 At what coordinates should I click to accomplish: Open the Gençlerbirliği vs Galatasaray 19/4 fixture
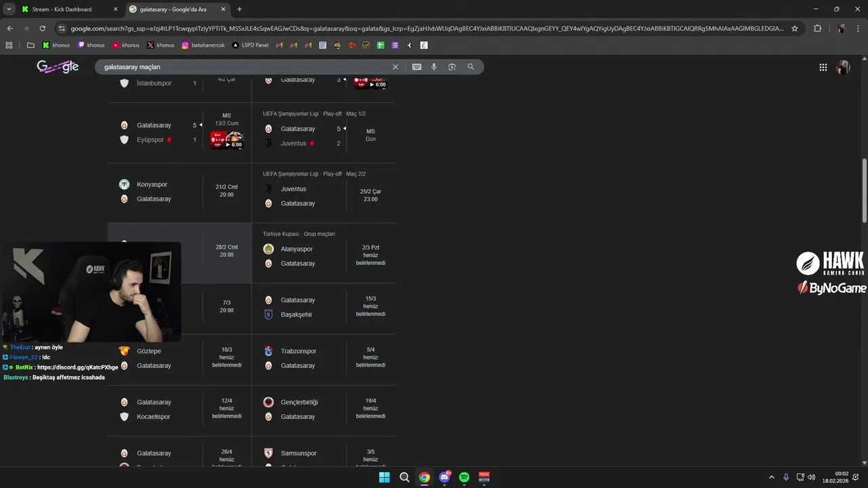(323, 410)
